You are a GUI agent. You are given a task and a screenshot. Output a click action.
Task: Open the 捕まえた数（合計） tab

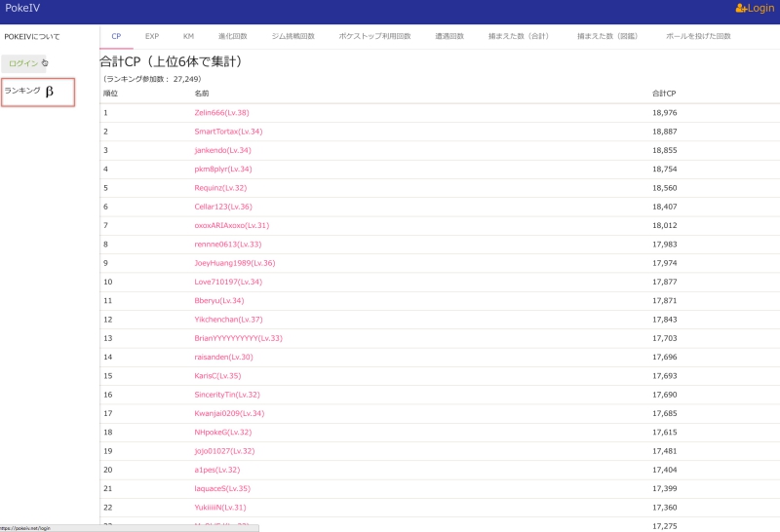pos(519,36)
